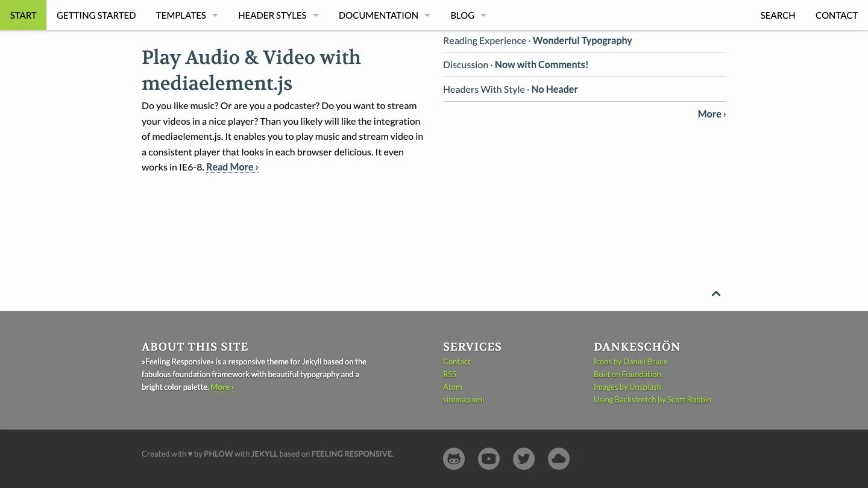Click the Dankeschön footer heading
This screenshot has width=868, height=488.
pyautogui.click(x=637, y=346)
